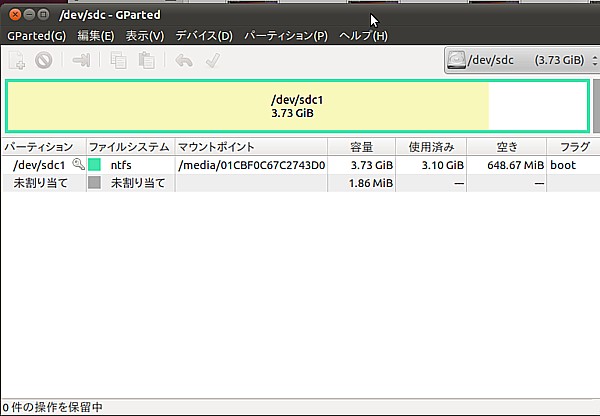Click the Resize/Move toolbar icon
This screenshot has width=600, height=416.
[x=81, y=60]
